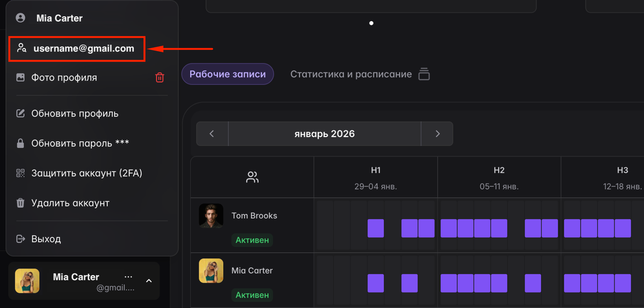Click the logout arrow icon beside Выход
Viewport: 644px width, 308px height.
pyautogui.click(x=20, y=239)
